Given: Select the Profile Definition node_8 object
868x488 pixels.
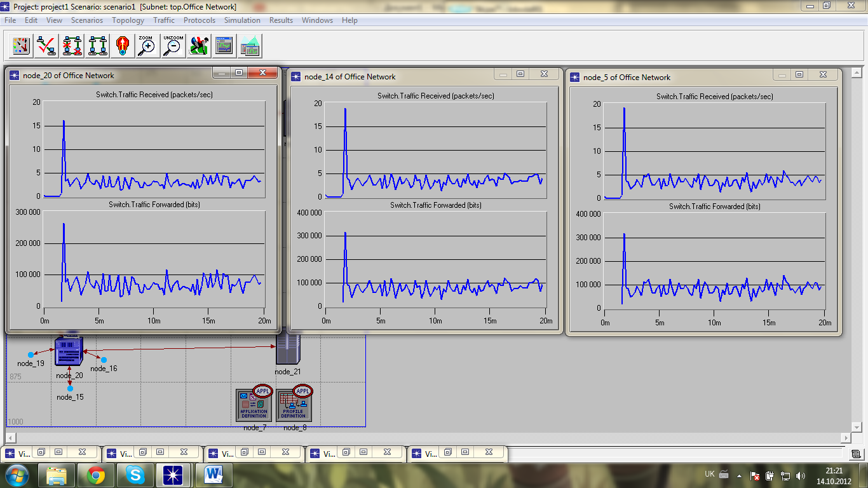Looking at the screenshot, I should (294, 405).
